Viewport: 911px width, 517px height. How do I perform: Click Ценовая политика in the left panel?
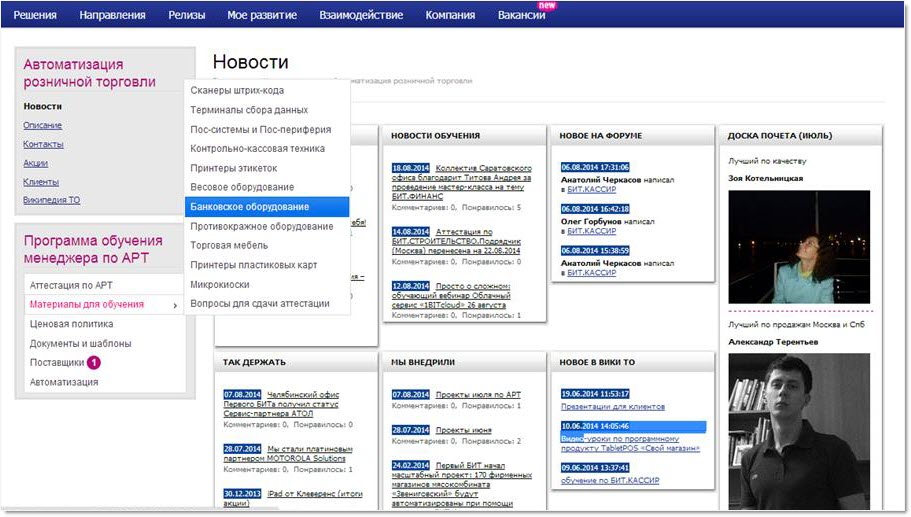click(71, 324)
